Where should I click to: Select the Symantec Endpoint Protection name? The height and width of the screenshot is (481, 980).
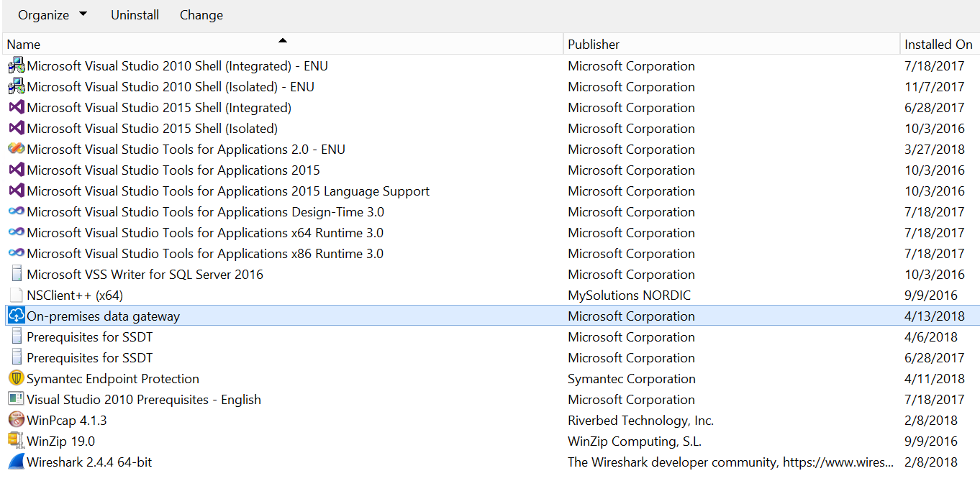113,379
